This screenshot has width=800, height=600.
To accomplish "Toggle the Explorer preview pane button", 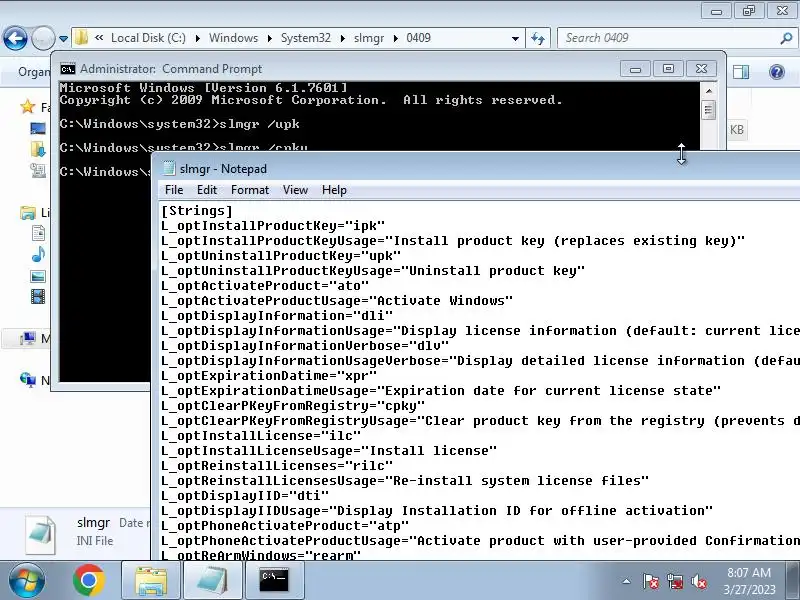I will click(741, 72).
